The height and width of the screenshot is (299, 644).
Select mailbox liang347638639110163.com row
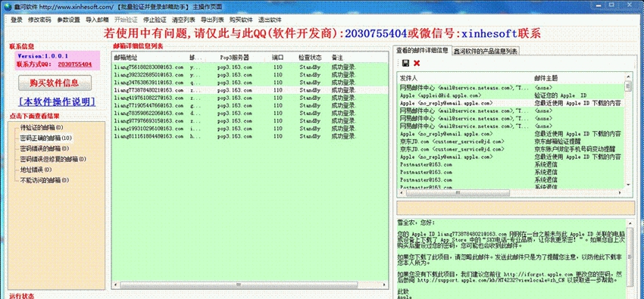point(250,83)
